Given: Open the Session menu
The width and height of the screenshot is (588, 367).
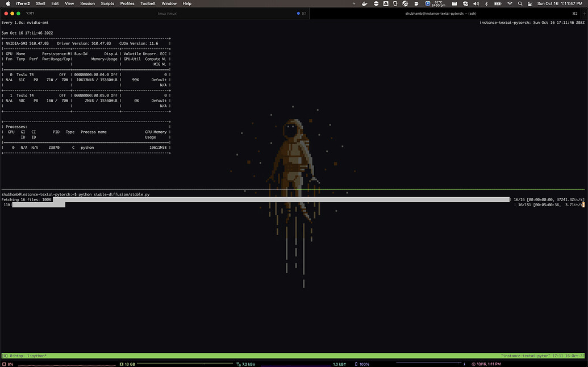Looking at the screenshot, I should point(87,3).
